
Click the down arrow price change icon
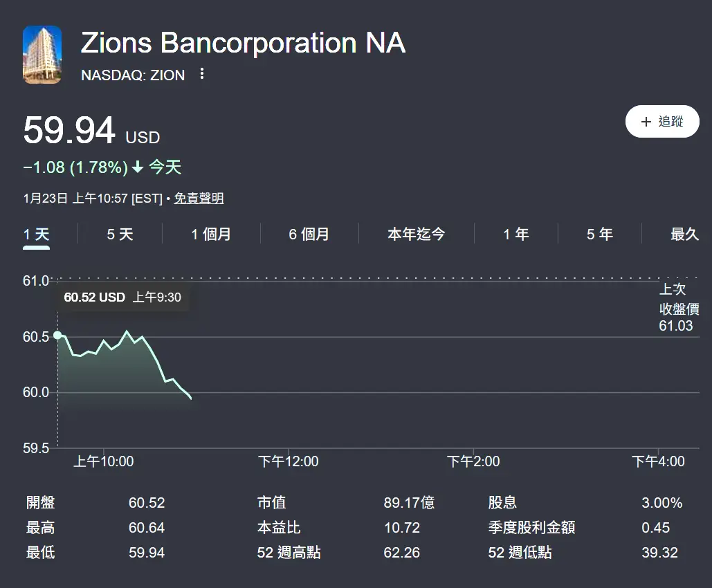coord(138,167)
